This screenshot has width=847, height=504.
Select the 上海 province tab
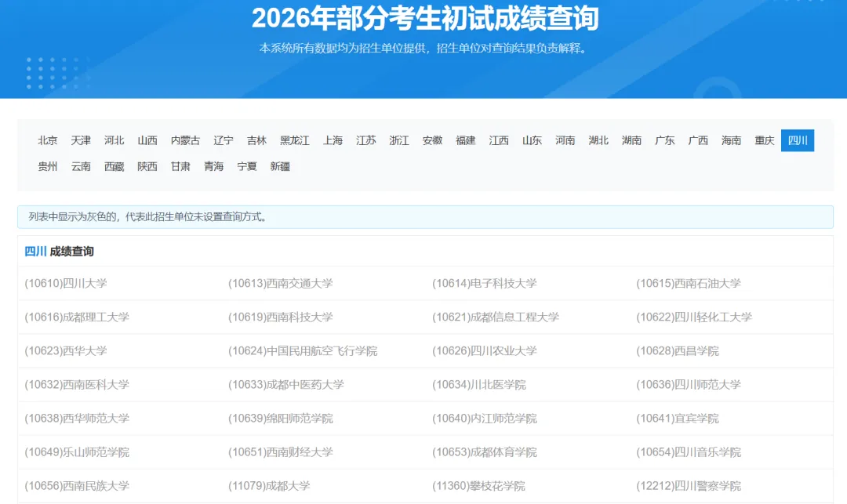point(333,140)
